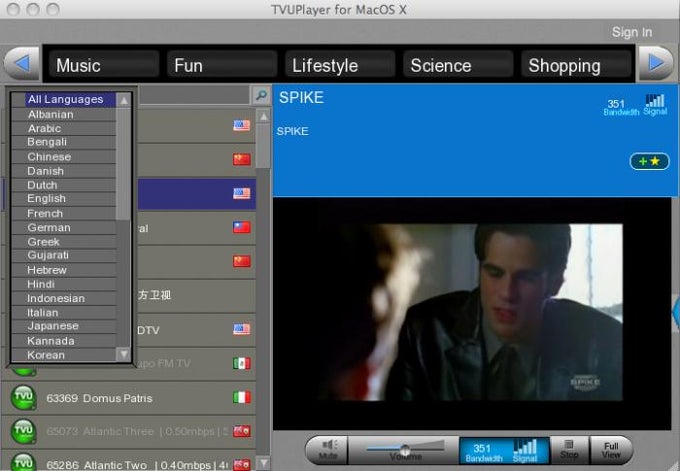The height and width of the screenshot is (471, 680).
Task: Choose Hebrew from the language list
Action: click(x=64, y=270)
